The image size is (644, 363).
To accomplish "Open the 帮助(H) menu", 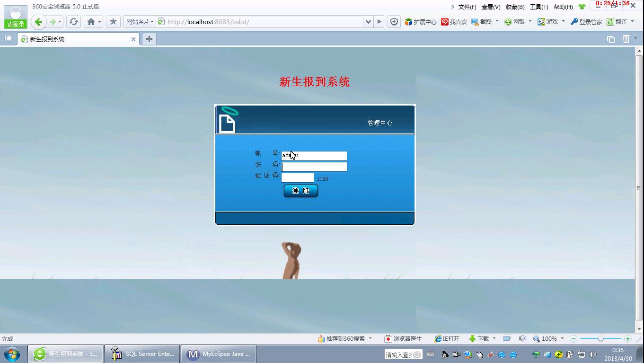I will [x=563, y=7].
